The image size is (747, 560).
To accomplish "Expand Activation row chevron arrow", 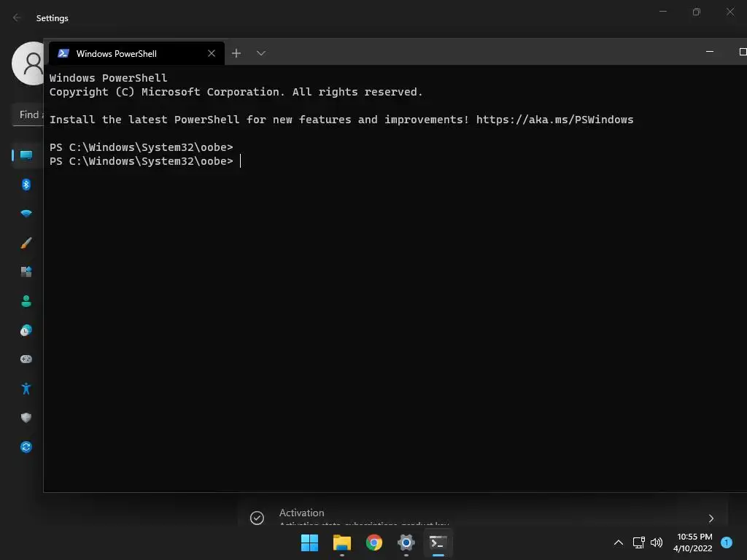I will [711, 518].
